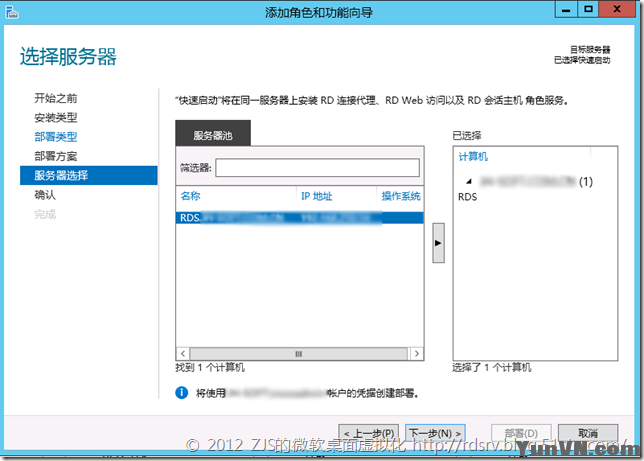
Task: Sort by the IP 地址 column header
Action: coord(316,196)
